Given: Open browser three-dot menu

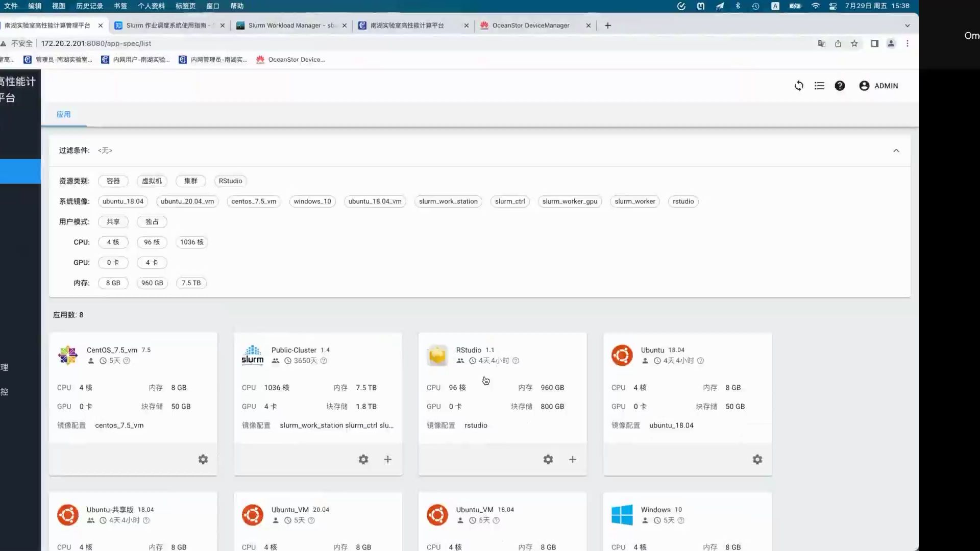Looking at the screenshot, I should click(908, 43).
